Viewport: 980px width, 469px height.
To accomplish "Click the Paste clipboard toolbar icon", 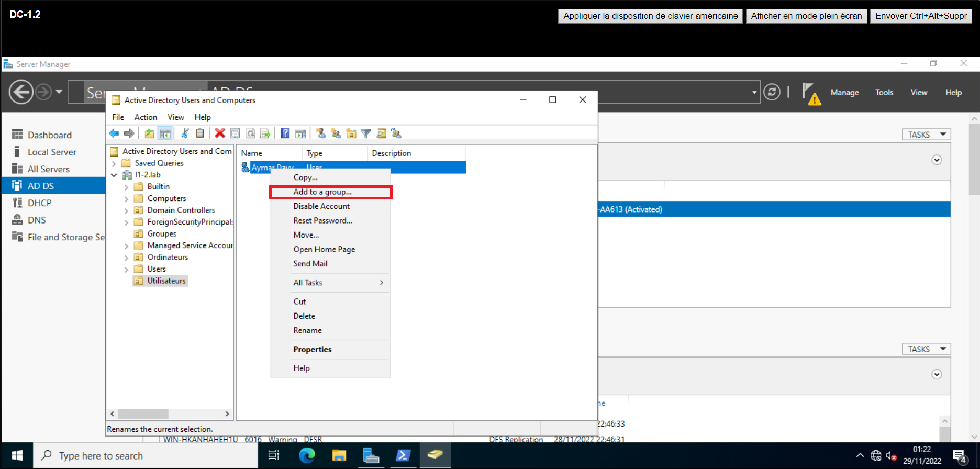I will 200,133.
